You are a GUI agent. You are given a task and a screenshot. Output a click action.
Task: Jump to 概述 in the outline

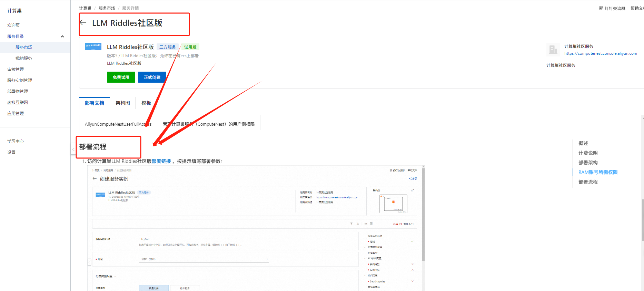[583, 143]
